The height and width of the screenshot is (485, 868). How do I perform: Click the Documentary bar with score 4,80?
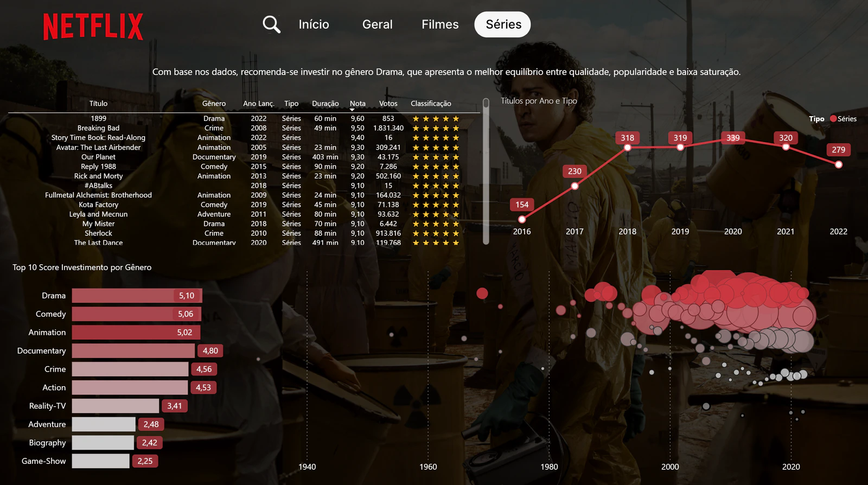click(x=133, y=351)
